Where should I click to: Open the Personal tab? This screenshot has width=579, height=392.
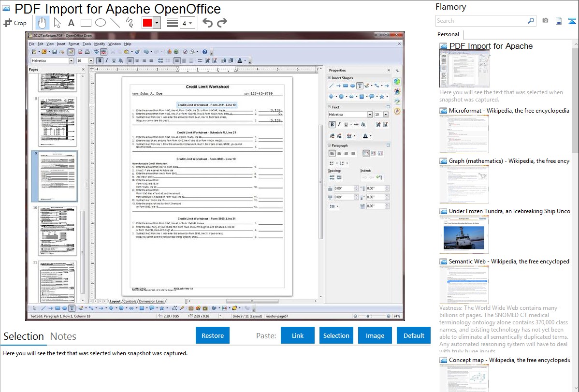click(449, 34)
